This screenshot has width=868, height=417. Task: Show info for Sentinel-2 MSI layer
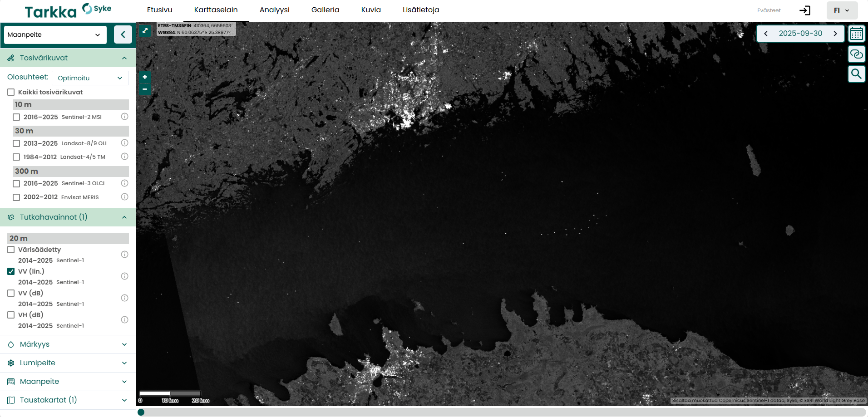click(124, 117)
